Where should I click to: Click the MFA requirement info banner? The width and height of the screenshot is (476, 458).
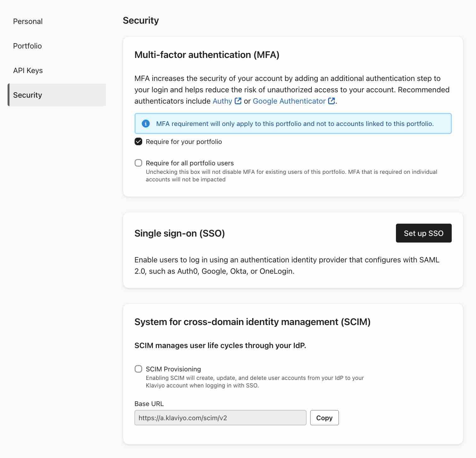click(293, 124)
